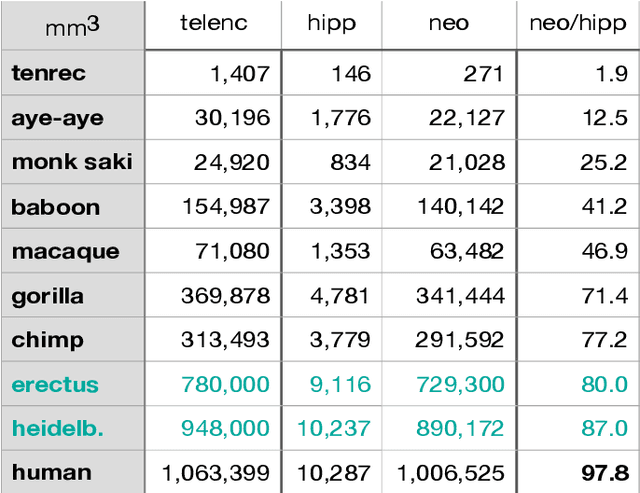The width and height of the screenshot is (640, 493).
Task: Click the macaque row label
Action: point(65,251)
